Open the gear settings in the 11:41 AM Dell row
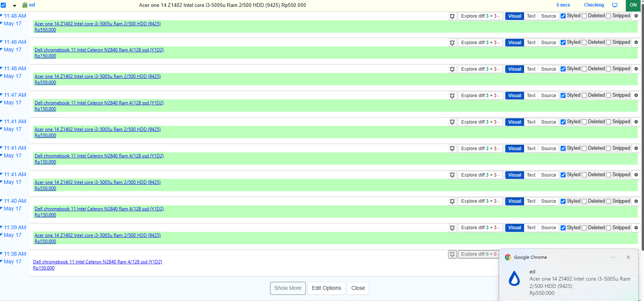The width and height of the screenshot is (644, 301). click(x=636, y=148)
